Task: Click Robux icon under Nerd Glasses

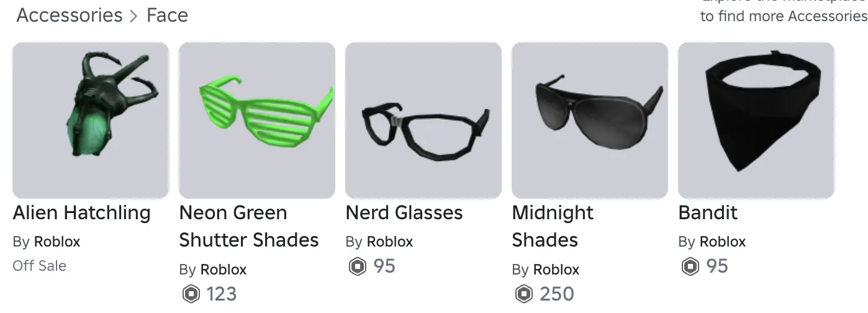Action: point(357,266)
